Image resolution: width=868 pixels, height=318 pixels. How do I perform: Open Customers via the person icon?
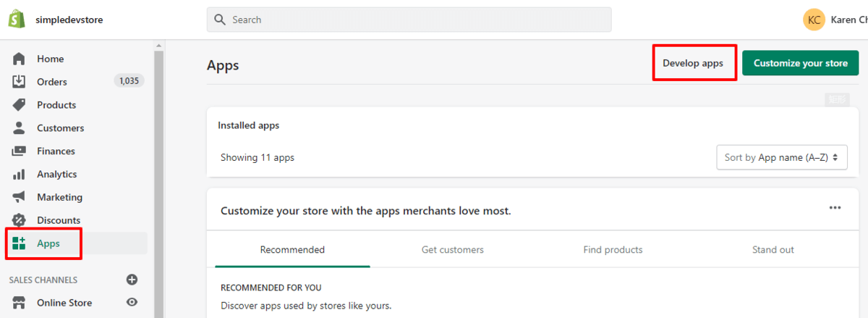point(20,128)
